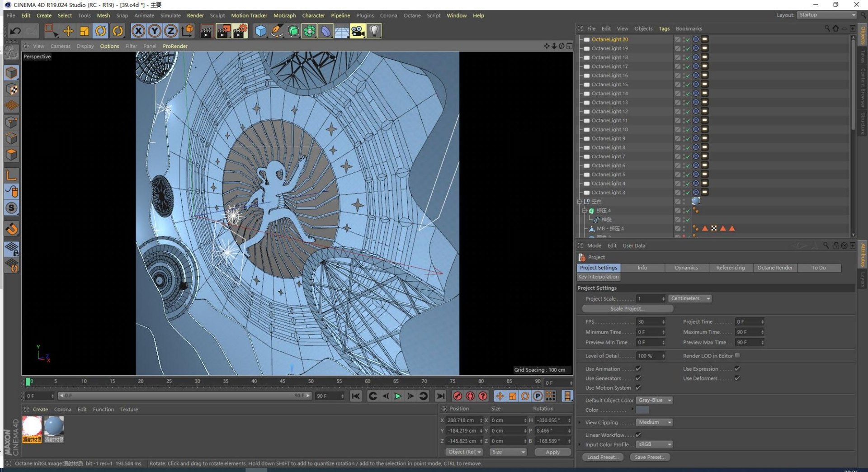The height and width of the screenshot is (472, 868).
Task: Open the Default Object Color dropdown
Action: (x=655, y=400)
